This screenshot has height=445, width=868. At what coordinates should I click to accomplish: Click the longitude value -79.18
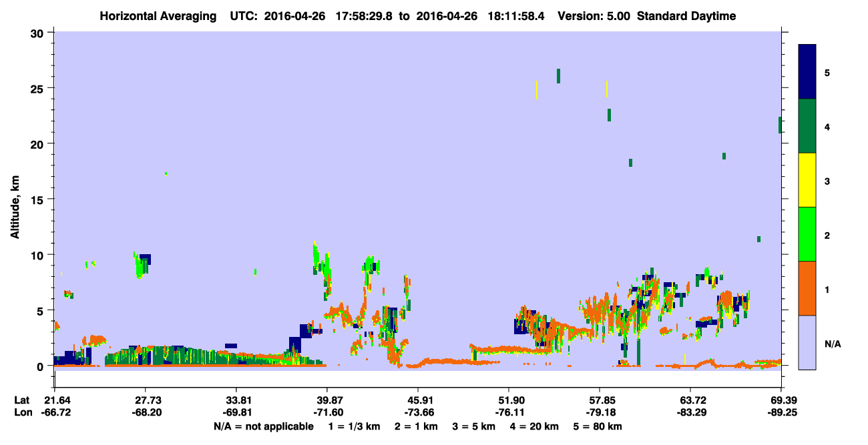pos(600,412)
